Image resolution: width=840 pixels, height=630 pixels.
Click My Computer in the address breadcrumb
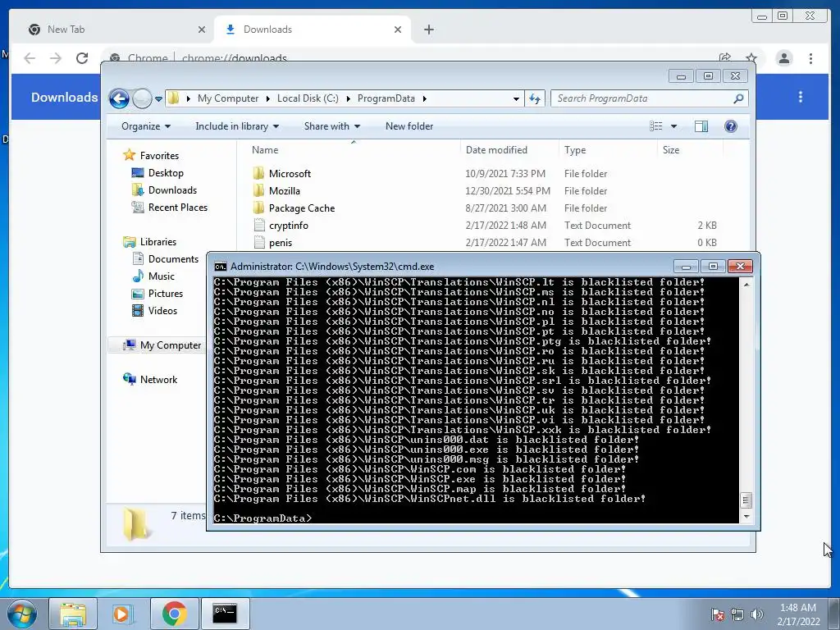coord(228,98)
